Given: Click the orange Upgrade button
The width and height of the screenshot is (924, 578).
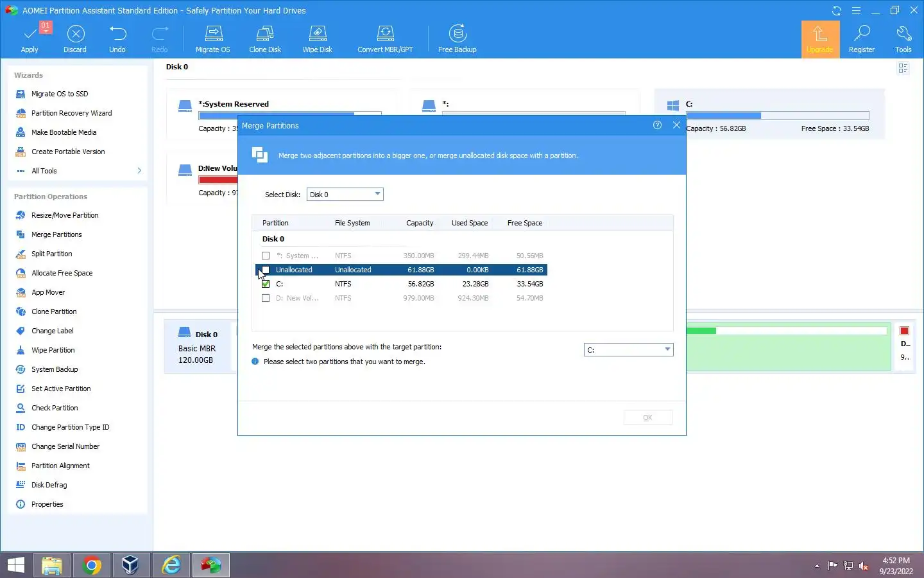Looking at the screenshot, I should pos(820,39).
